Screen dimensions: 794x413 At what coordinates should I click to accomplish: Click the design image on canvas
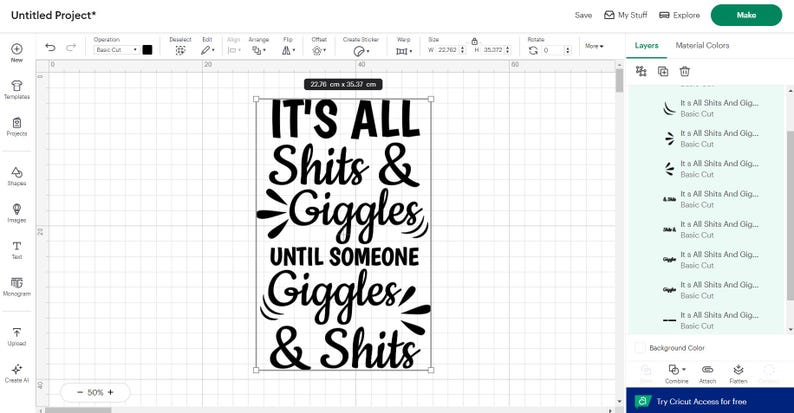[343, 234]
